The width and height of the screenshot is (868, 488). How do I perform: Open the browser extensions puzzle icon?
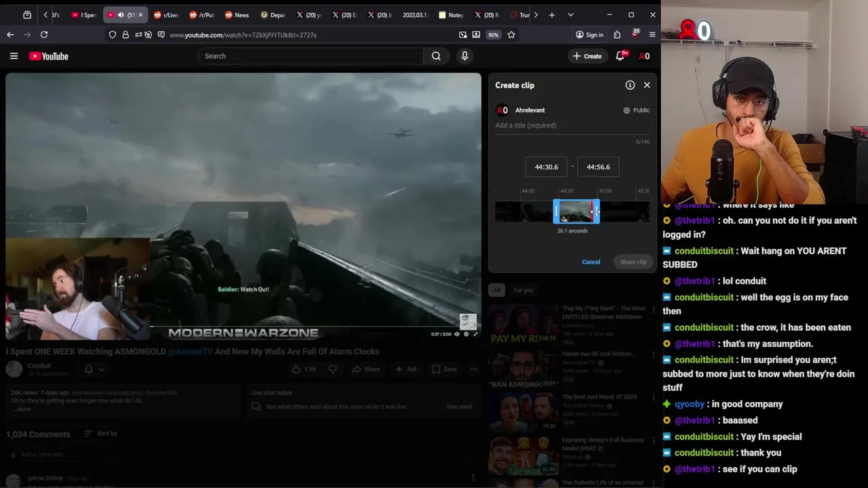617,35
